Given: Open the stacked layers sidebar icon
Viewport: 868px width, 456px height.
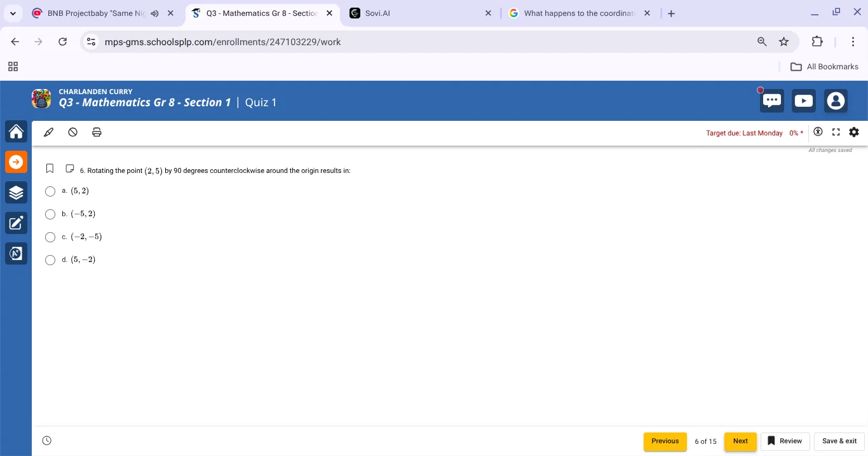Looking at the screenshot, I should click(x=17, y=192).
